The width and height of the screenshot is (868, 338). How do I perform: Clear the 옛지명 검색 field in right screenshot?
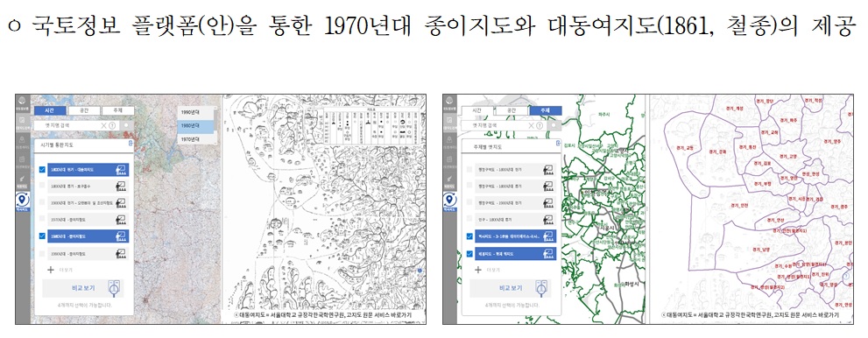point(531,126)
